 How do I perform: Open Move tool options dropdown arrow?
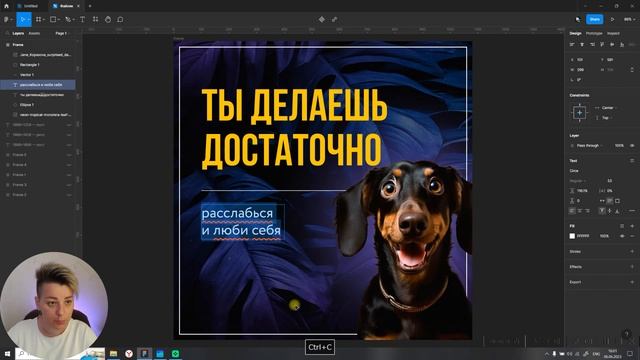point(29,20)
